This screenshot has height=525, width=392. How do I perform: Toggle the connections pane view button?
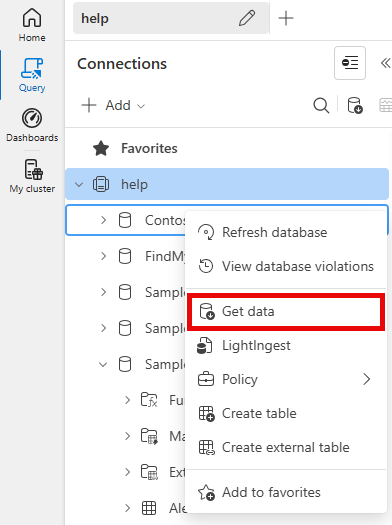(x=350, y=63)
